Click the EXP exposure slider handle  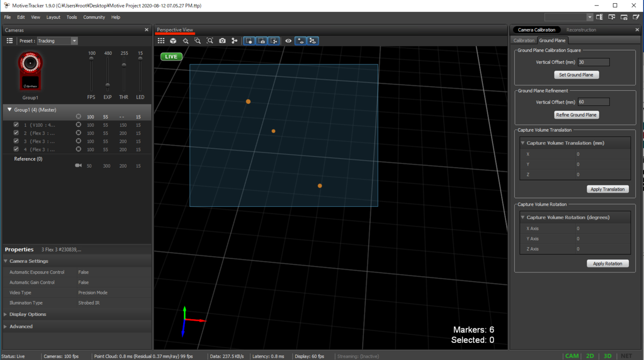point(107,85)
